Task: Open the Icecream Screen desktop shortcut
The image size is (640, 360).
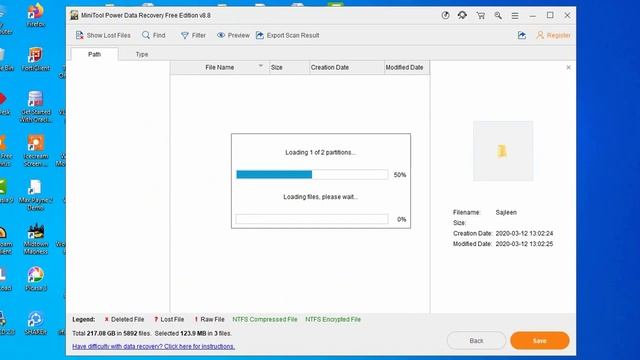Action: click(x=36, y=151)
